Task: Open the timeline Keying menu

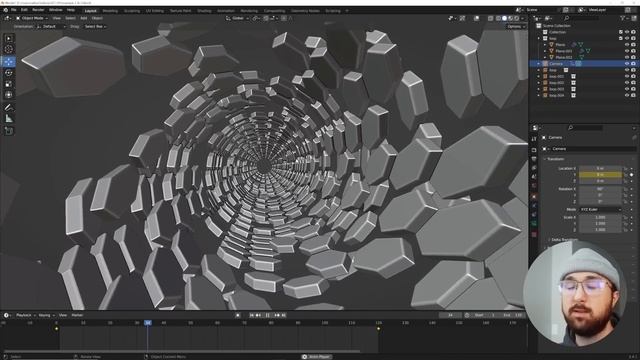Action: pos(46,315)
